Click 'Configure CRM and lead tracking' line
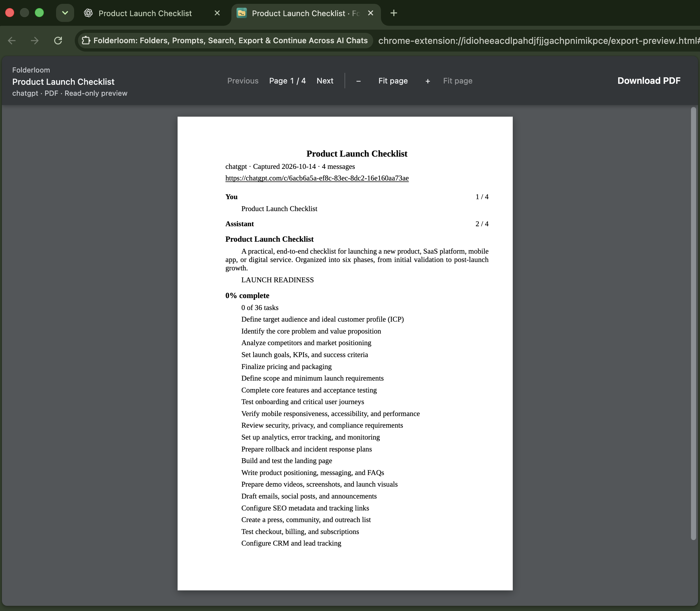The width and height of the screenshot is (700, 611). pos(291,543)
